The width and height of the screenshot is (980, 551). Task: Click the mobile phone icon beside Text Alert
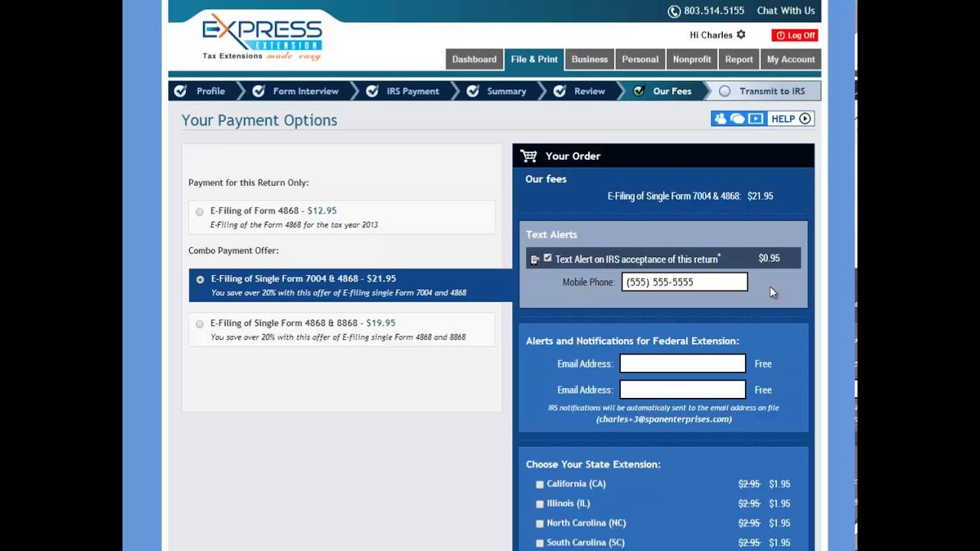tap(535, 259)
